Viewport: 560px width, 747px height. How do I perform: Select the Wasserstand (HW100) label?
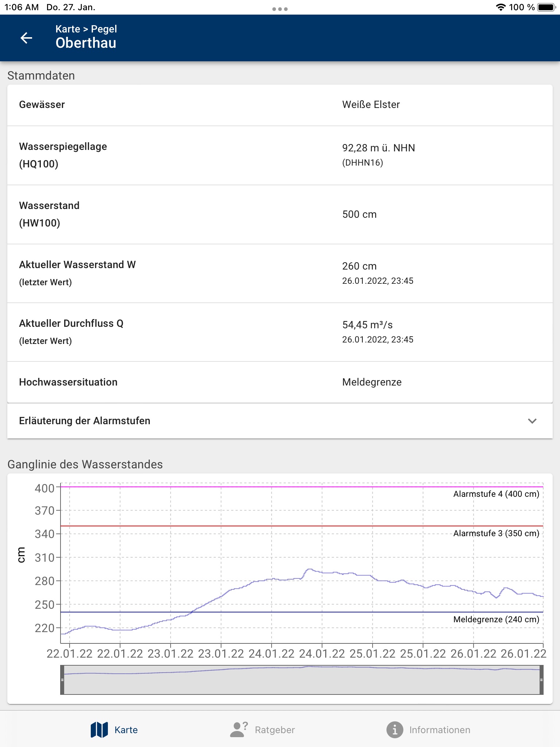[49, 214]
